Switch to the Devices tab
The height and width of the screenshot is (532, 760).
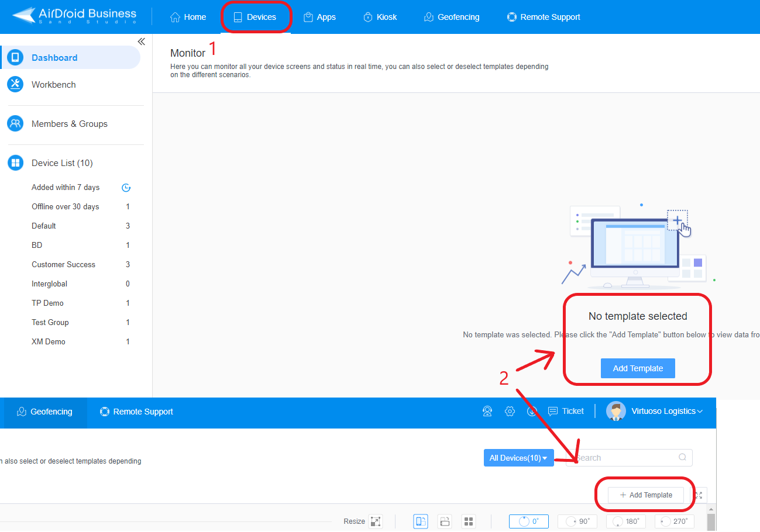[x=255, y=17]
